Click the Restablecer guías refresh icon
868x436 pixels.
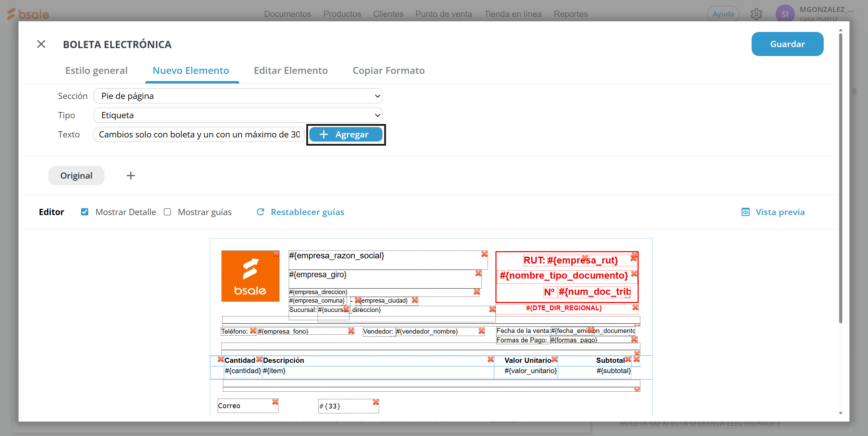[x=260, y=212]
